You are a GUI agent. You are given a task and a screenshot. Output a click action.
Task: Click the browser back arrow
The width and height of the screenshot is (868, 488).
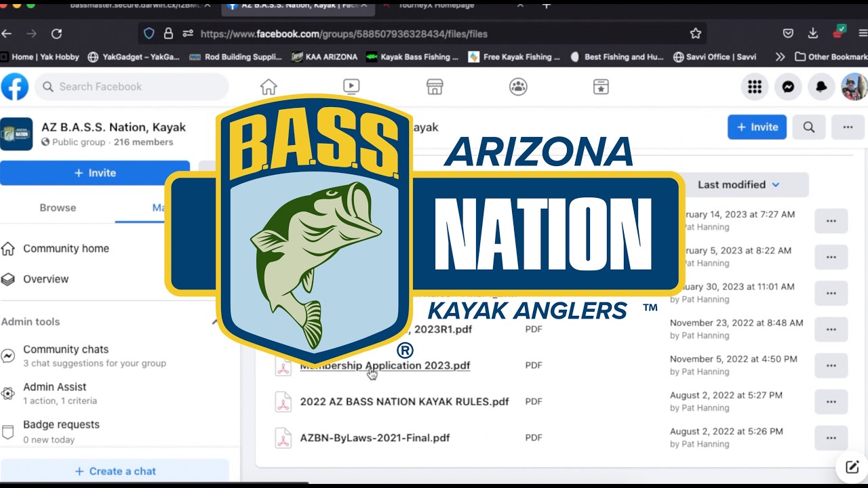click(7, 33)
